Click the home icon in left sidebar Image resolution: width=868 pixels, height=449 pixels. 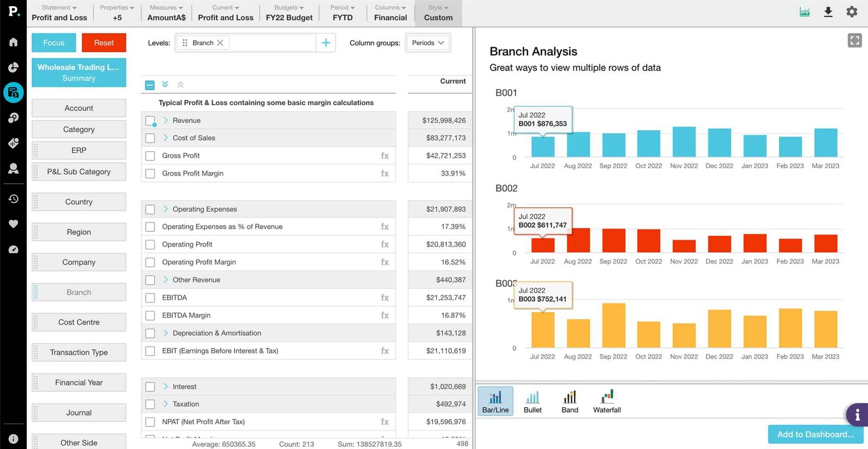[14, 42]
